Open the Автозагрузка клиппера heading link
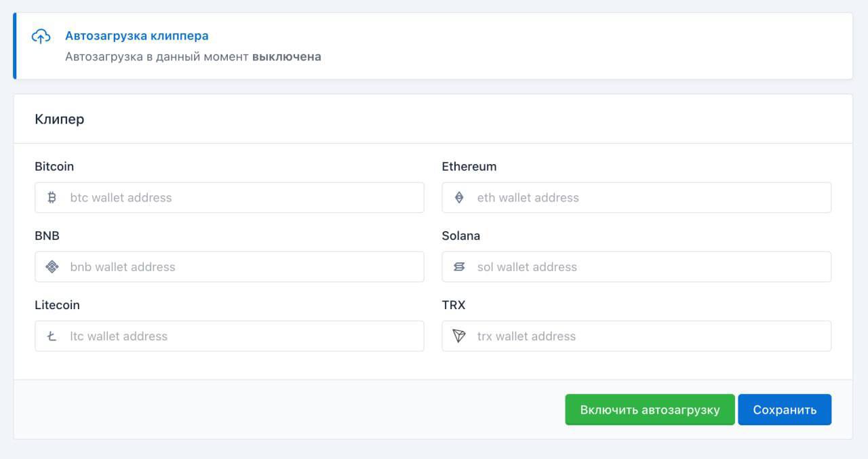Image resolution: width=868 pixels, height=459 pixels. [136, 36]
